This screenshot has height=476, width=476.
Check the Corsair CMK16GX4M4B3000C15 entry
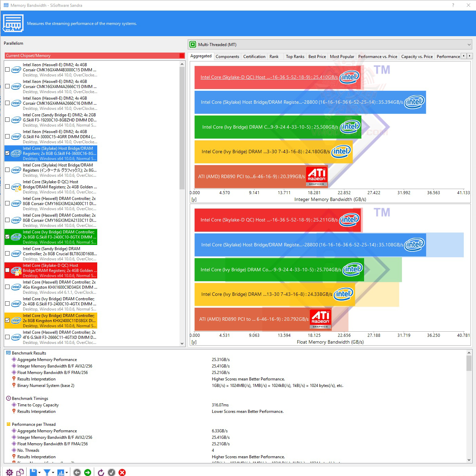(7, 70)
